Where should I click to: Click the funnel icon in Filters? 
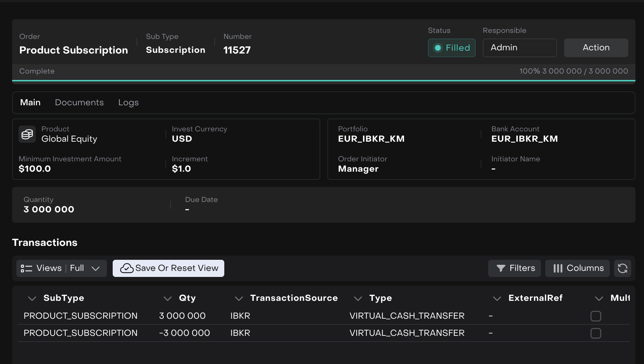coord(501,268)
